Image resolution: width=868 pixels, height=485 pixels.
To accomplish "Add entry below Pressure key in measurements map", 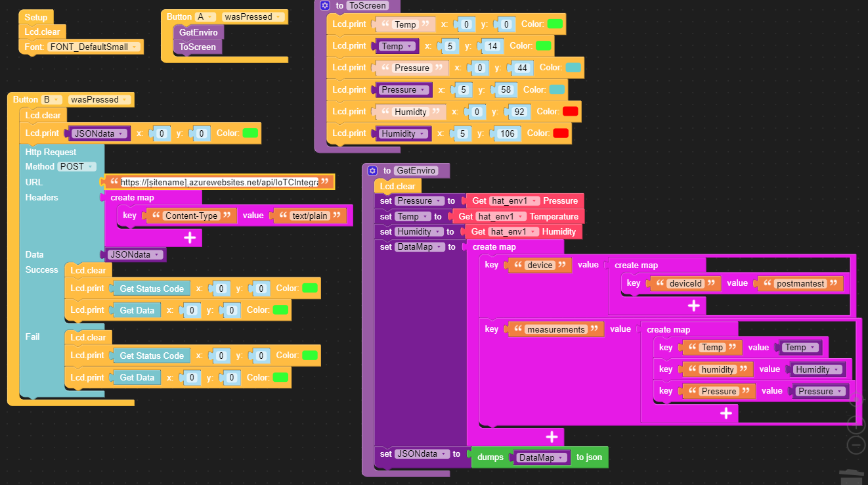I will (x=726, y=413).
